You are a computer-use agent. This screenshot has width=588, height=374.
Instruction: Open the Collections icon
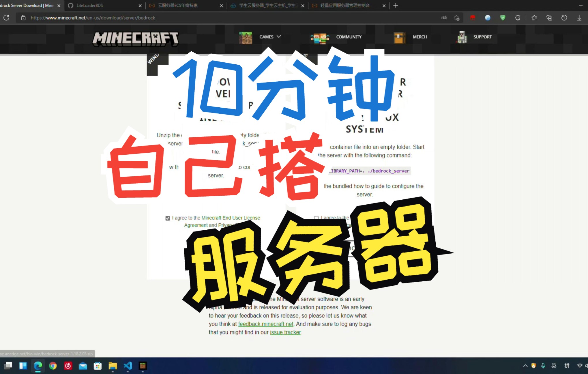(549, 18)
